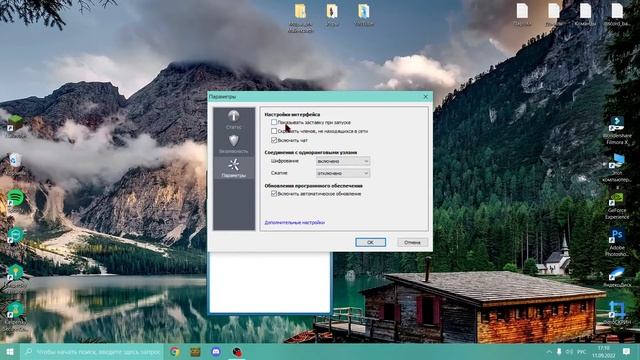Open the Windows Start menu
Image resolution: width=640 pixels, height=360 pixels.
(x=10, y=351)
